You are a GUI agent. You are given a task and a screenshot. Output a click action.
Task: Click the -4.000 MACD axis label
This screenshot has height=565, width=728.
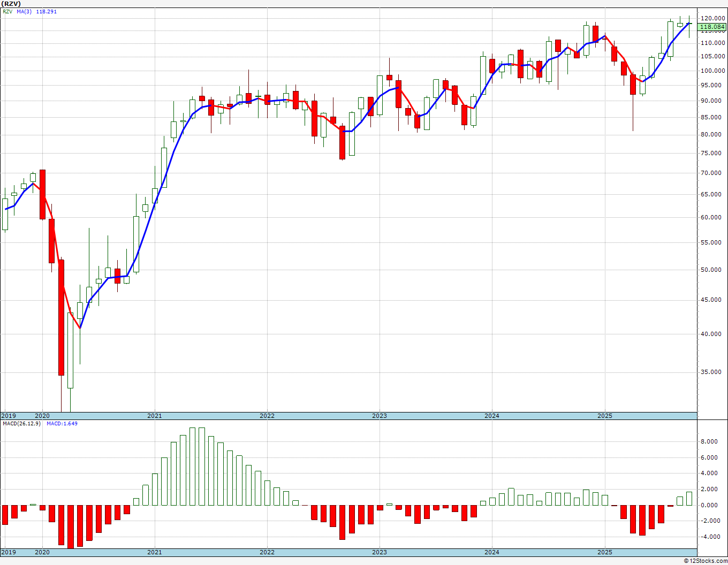click(709, 537)
